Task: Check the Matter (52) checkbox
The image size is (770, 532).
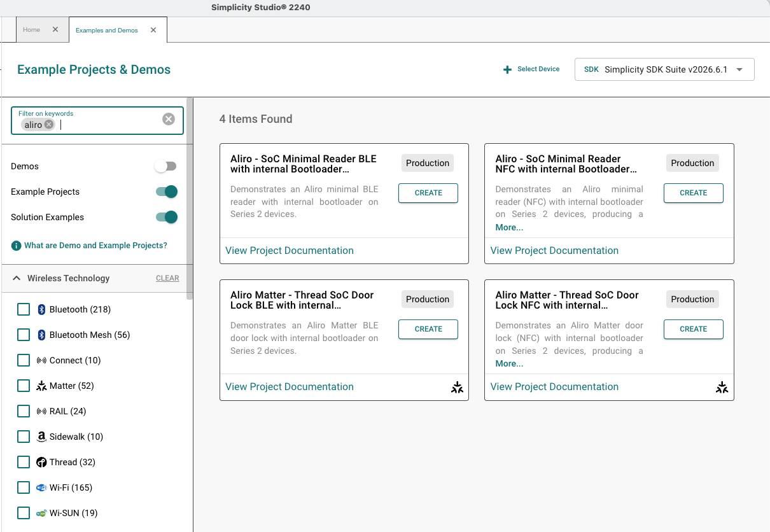Action: click(24, 386)
